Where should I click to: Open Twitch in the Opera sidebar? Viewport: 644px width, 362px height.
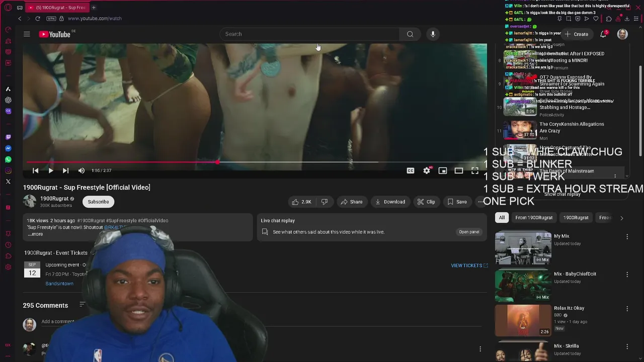[8, 137]
